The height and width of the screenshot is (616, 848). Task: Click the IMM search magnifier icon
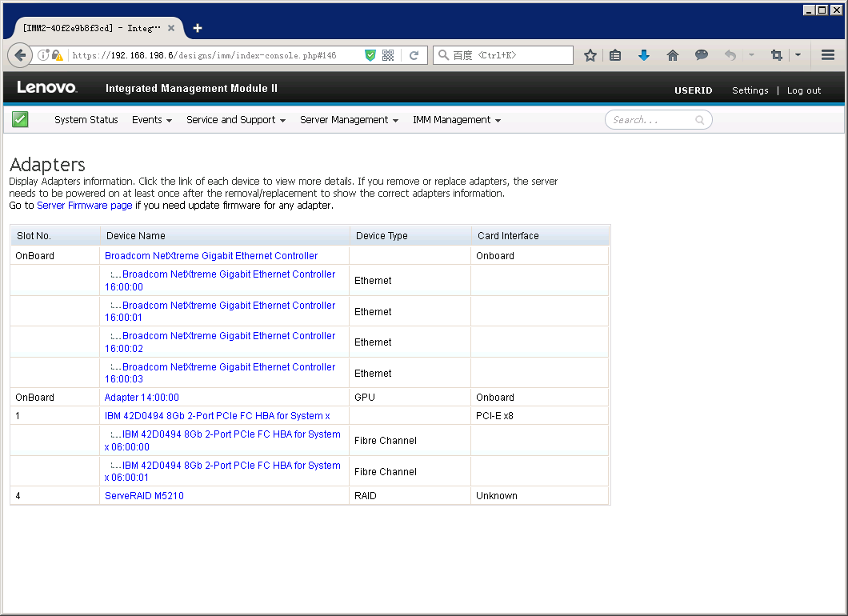pos(699,120)
